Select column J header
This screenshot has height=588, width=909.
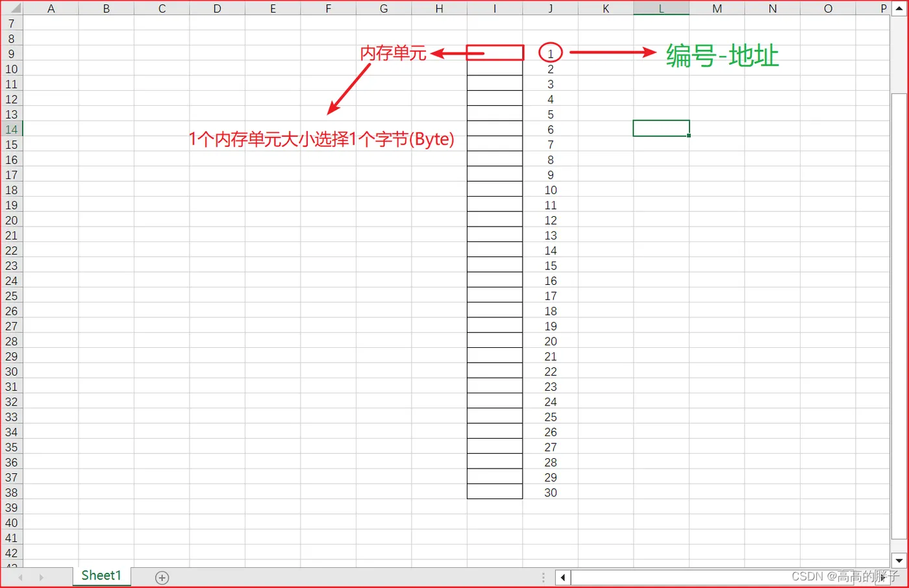coord(550,8)
